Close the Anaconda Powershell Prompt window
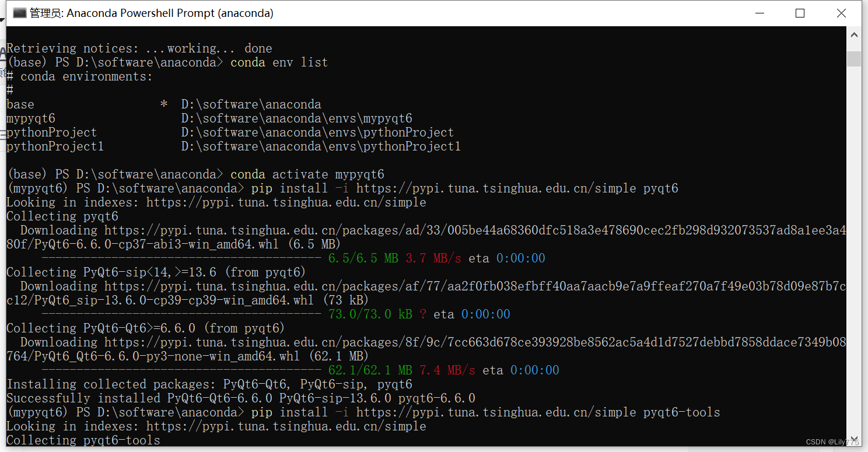 [x=841, y=13]
